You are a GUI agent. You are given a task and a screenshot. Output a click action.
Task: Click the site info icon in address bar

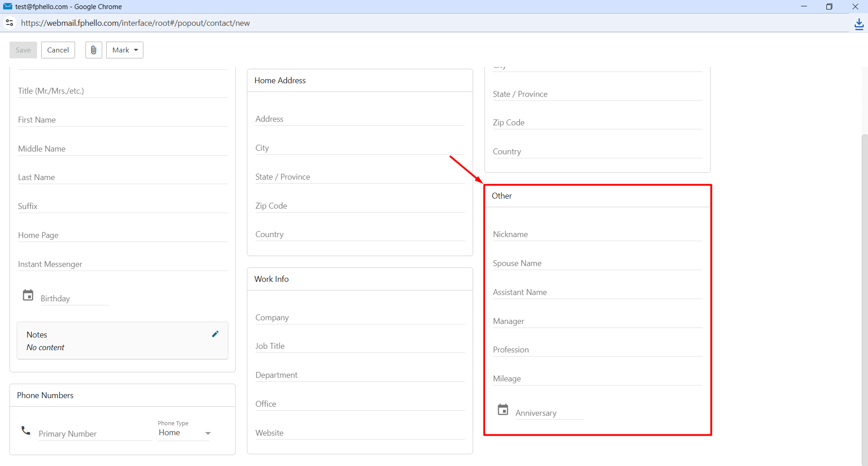(x=9, y=23)
